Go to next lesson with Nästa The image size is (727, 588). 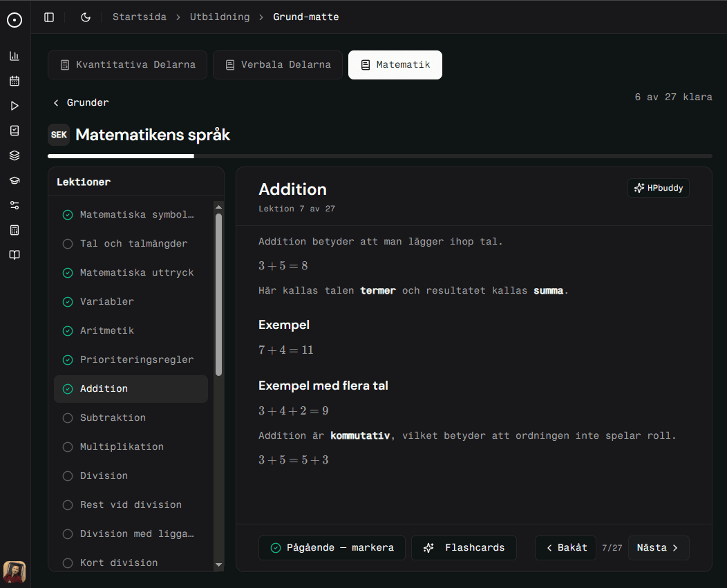(658, 548)
